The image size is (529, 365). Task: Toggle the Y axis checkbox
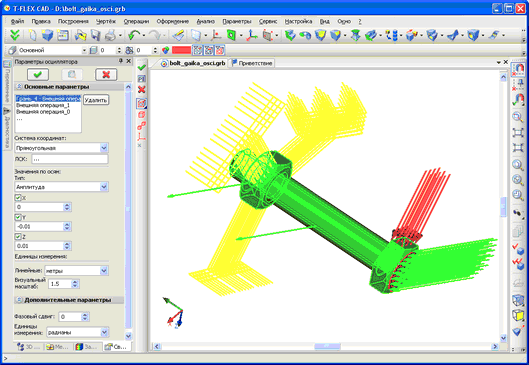pyautogui.click(x=18, y=217)
